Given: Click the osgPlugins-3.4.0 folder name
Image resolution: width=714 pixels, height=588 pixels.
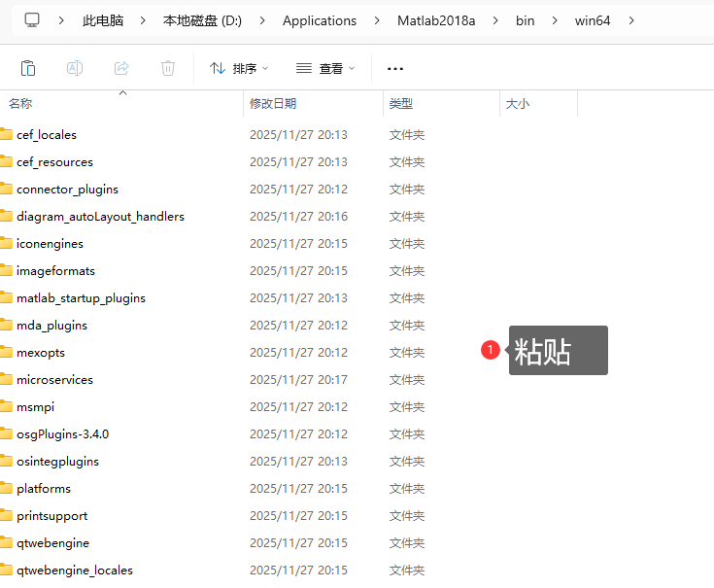Looking at the screenshot, I should (63, 434).
